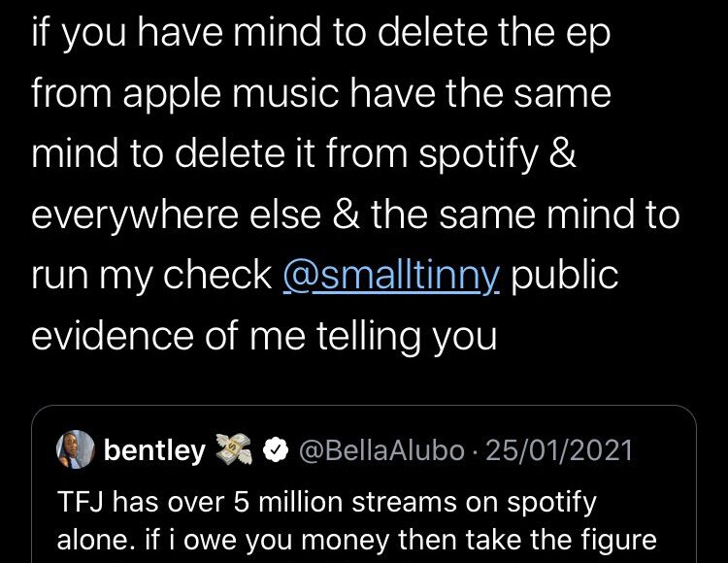Open the bentley display name profile
This screenshot has height=563, width=728.
[154, 450]
